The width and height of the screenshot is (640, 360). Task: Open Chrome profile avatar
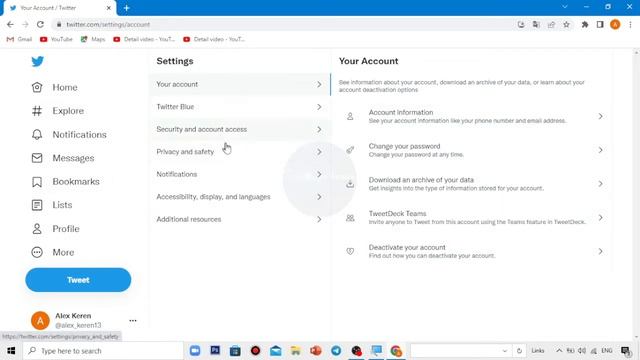(615, 24)
